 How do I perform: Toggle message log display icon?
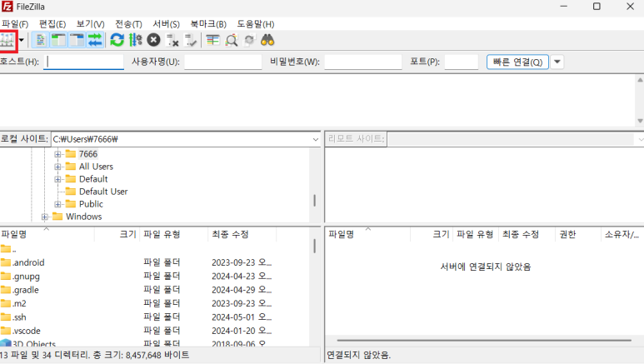(x=40, y=40)
